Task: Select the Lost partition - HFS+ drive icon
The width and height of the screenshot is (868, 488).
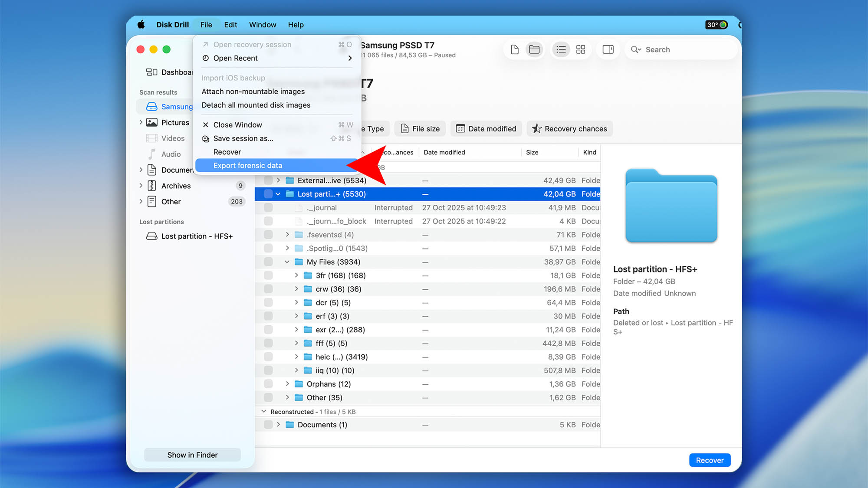Action: pos(151,236)
